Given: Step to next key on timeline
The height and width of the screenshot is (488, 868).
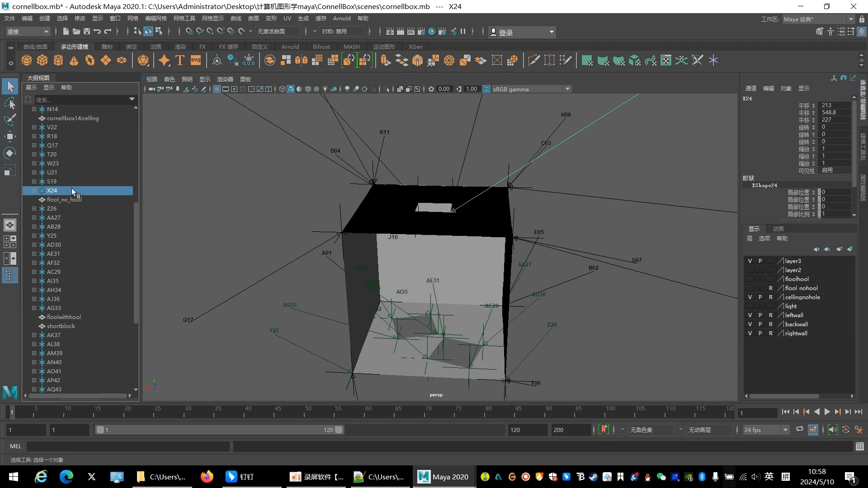Looking at the screenshot, I should pyautogui.click(x=837, y=412).
